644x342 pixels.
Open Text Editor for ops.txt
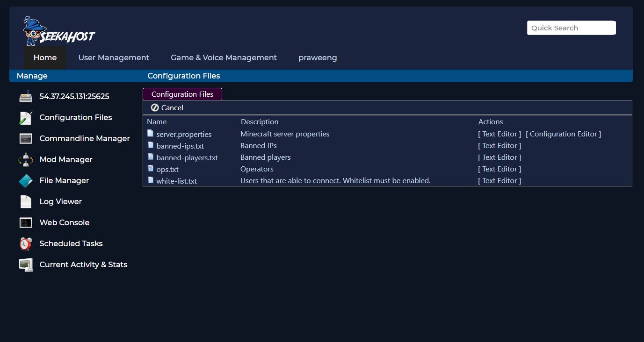pos(499,169)
